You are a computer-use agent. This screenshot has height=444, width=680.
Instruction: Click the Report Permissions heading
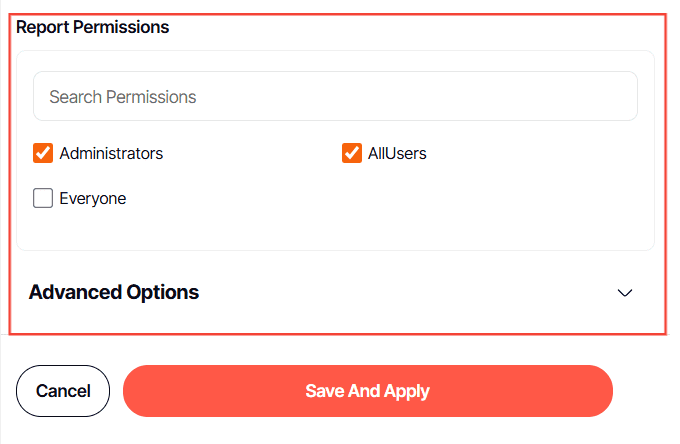(93, 27)
